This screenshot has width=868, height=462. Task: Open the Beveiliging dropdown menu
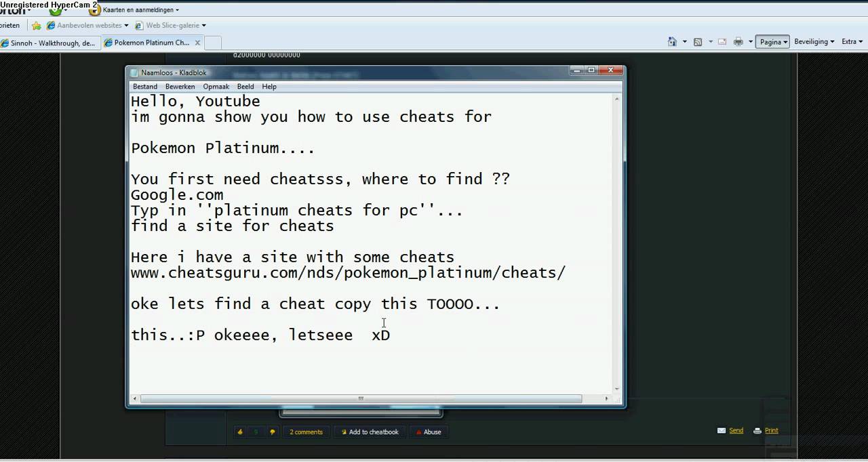[814, 41]
